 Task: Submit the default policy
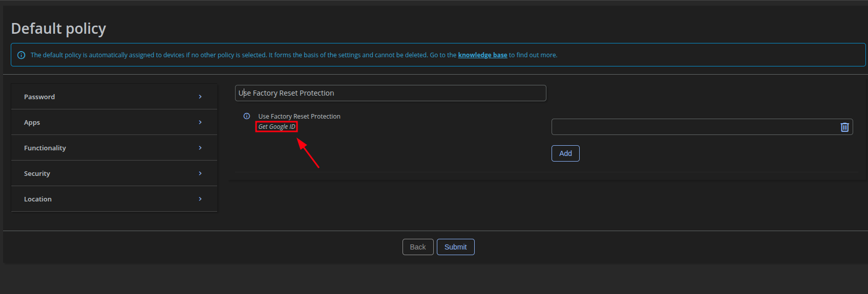pyautogui.click(x=455, y=247)
